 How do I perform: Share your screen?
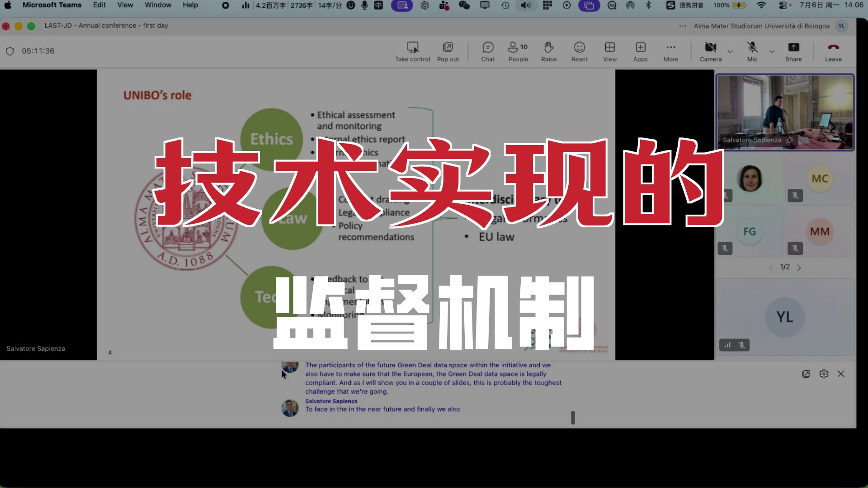(793, 52)
